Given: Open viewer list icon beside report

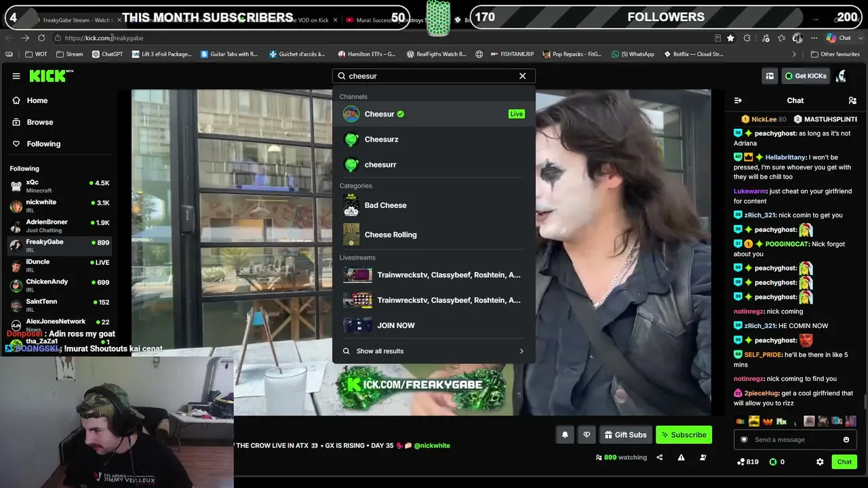Looking at the screenshot, I should click(x=703, y=457).
